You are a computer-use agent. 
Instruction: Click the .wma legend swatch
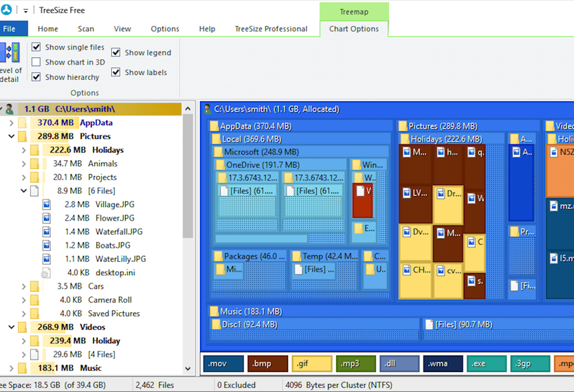click(443, 364)
